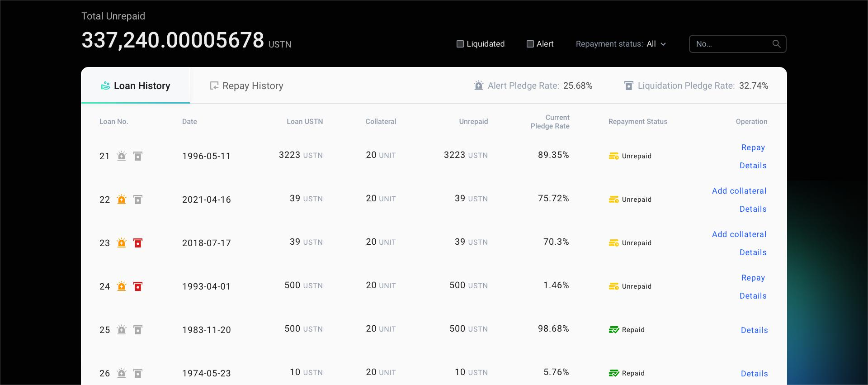The width and height of the screenshot is (868, 385).
Task: Click the orange alert icon on loan 24
Action: click(122, 286)
